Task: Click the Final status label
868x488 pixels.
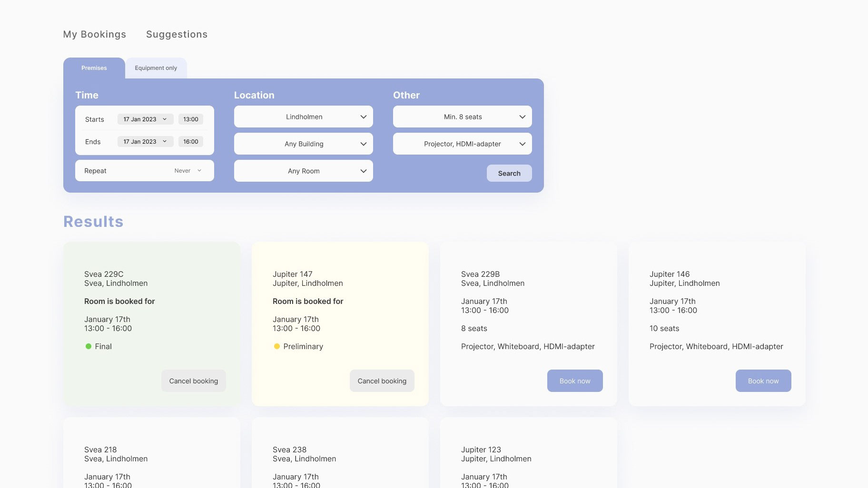Action: coord(103,346)
